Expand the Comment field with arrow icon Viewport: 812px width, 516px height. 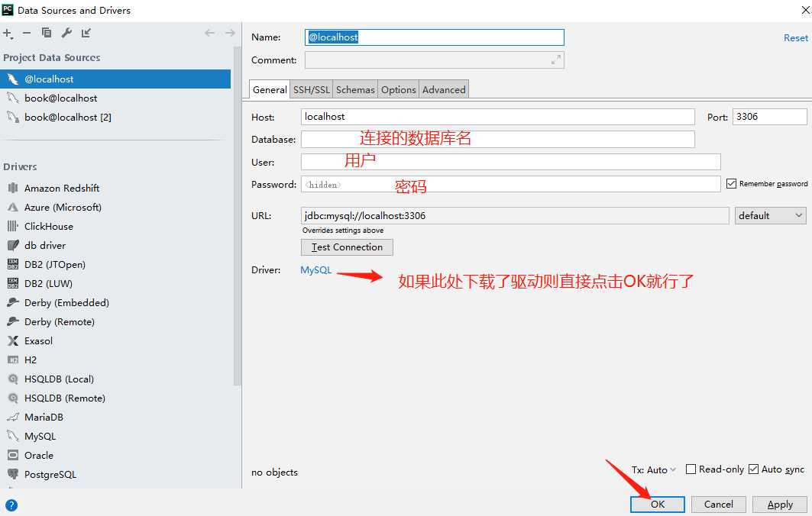pyautogui.click(x=556, y=60)
